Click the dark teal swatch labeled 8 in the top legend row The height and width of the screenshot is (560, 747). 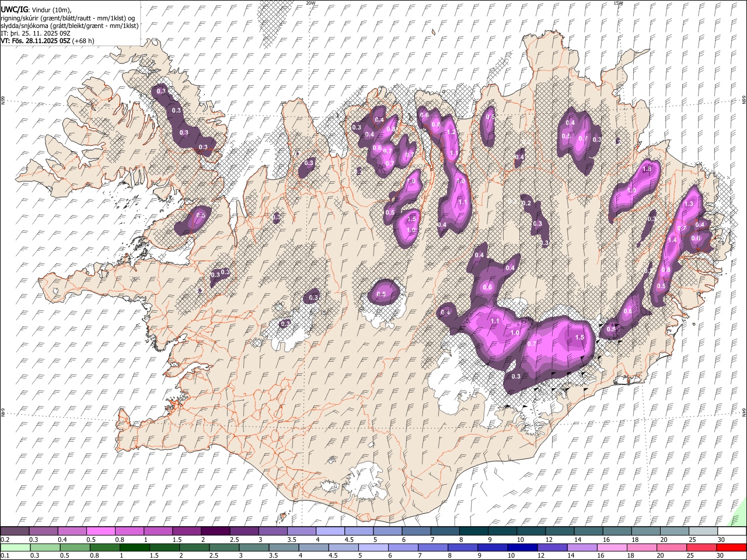click(x=473, y=531)
